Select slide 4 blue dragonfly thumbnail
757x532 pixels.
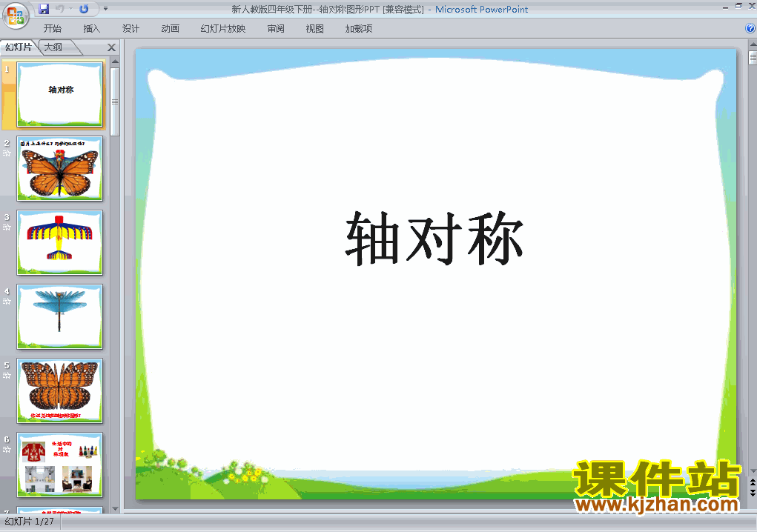(x=60, y=316)
